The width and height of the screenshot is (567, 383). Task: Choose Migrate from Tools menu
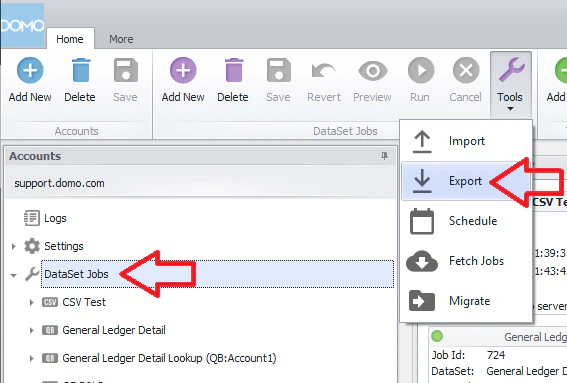pos(466,301)
